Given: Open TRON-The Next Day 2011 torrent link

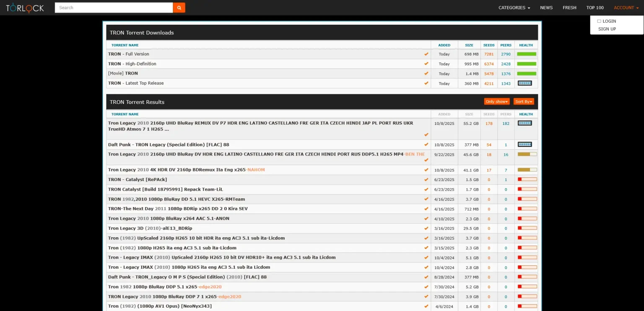Looking at the screenshot, I should 178,209.
